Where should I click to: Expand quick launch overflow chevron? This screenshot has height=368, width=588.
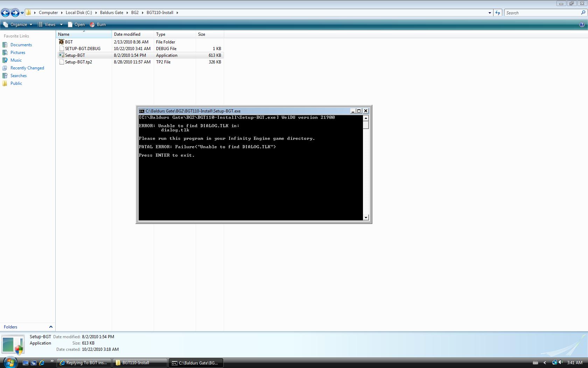coord(52,361)
